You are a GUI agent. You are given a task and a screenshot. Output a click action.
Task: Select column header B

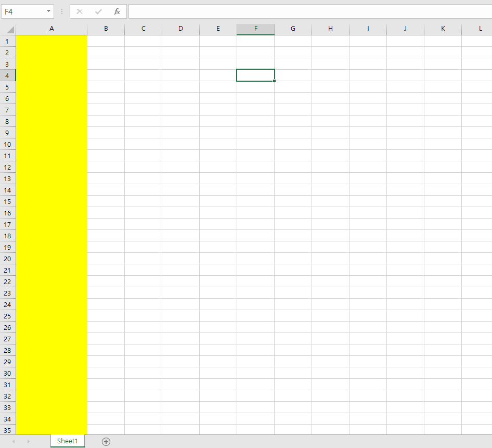point(106,29)
